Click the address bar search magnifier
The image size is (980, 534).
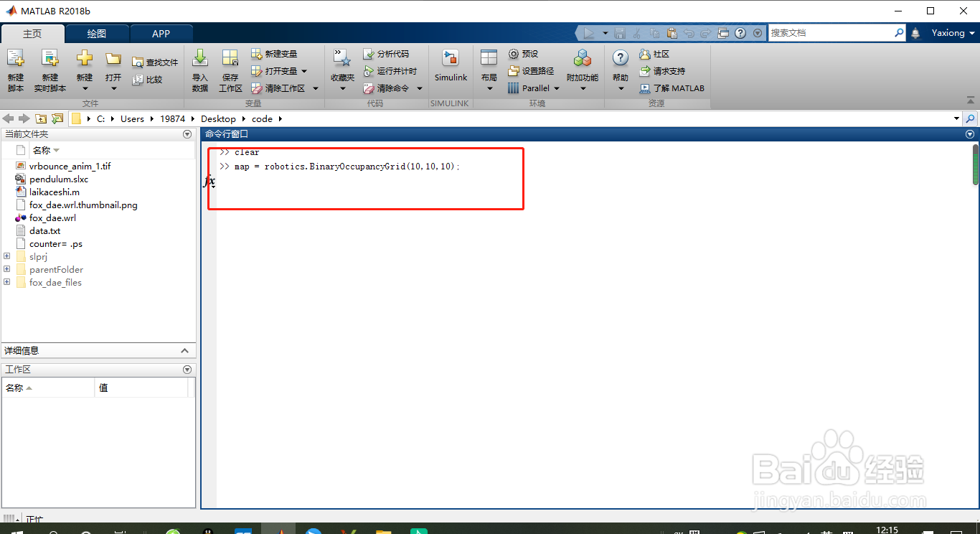pyautogui.click(x=971, y=118)
